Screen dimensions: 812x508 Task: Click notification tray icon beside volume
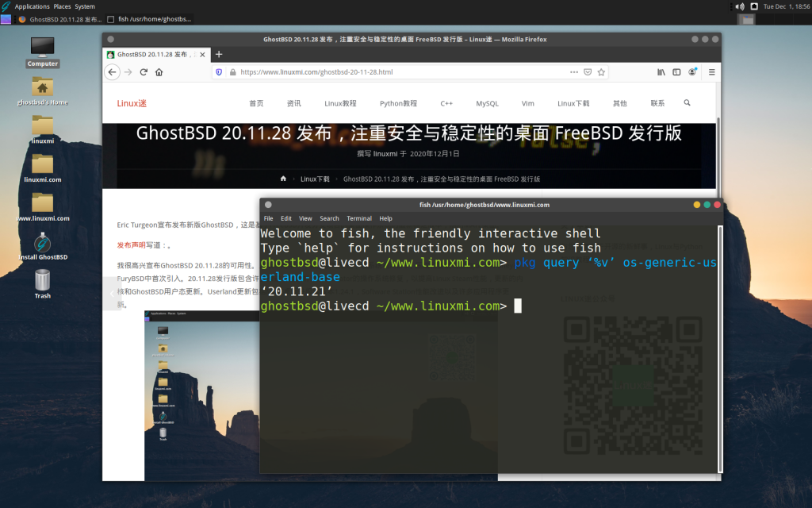(754, 6)
